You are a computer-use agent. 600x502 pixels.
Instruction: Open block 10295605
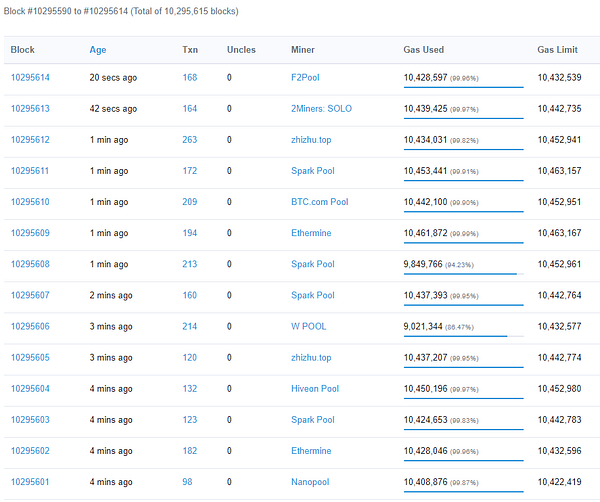[30, 357]
